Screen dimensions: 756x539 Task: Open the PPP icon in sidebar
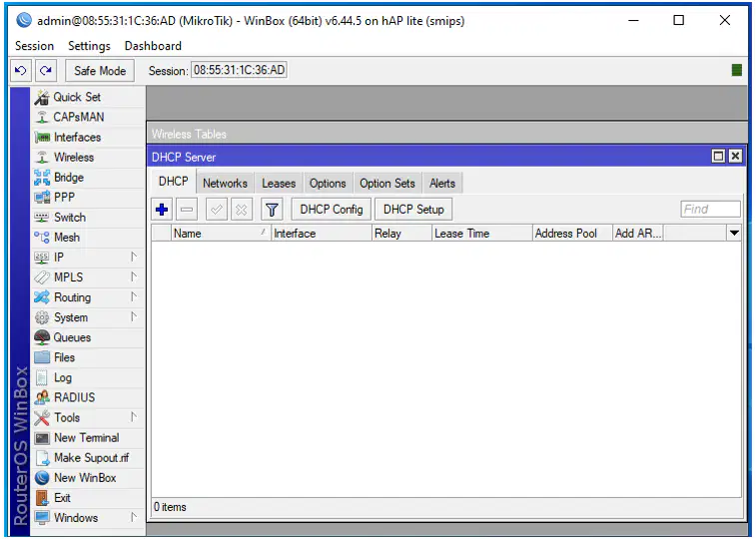click(42, 198)
